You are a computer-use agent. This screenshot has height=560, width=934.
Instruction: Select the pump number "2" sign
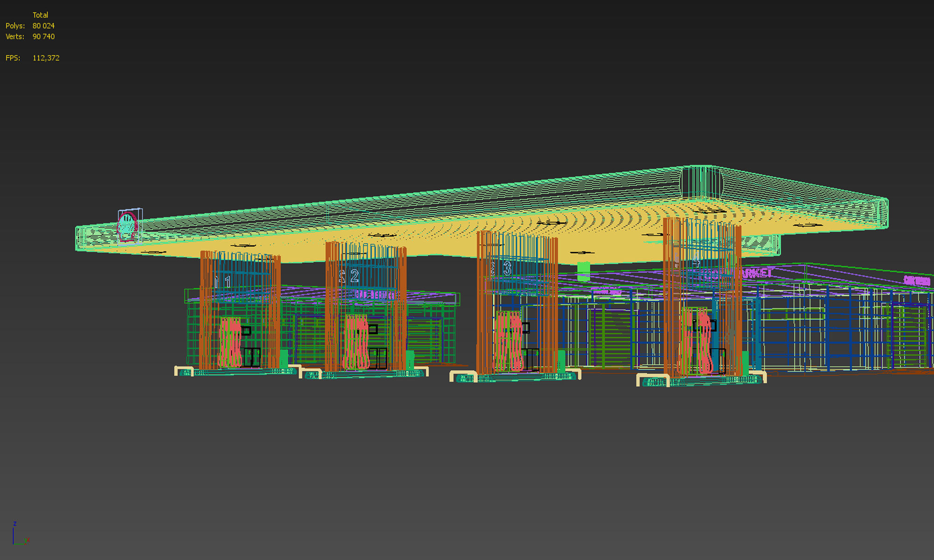pos(354,276)
